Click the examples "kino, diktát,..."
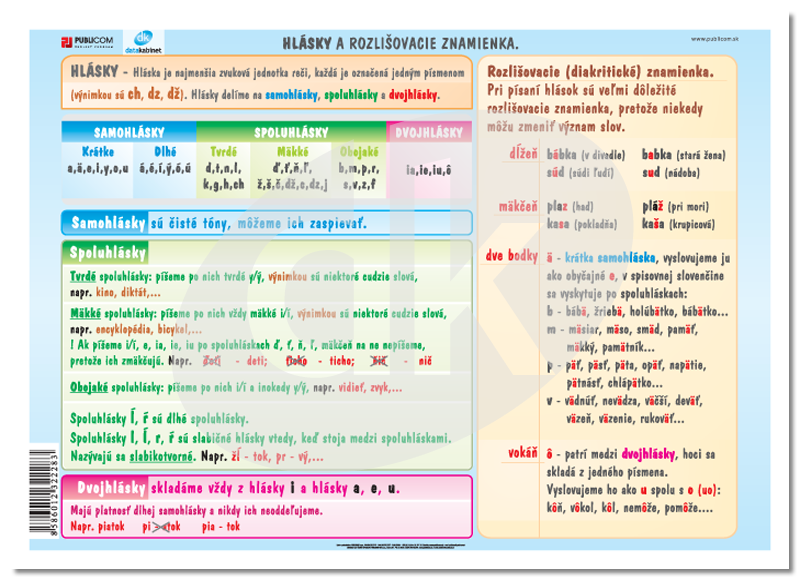 [x=128, y=293]
